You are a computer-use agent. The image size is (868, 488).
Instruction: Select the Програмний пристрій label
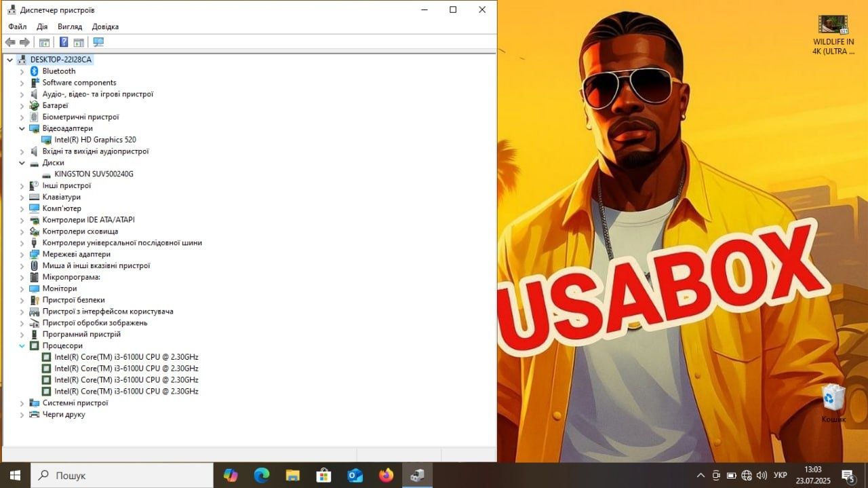81,334
